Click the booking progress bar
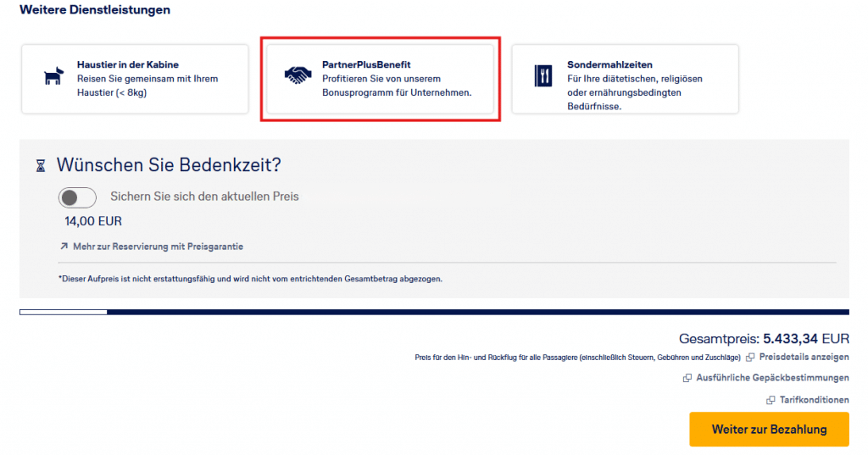This screenshot has height=455, width=868. pyautogui.click(x=434, y=312)
